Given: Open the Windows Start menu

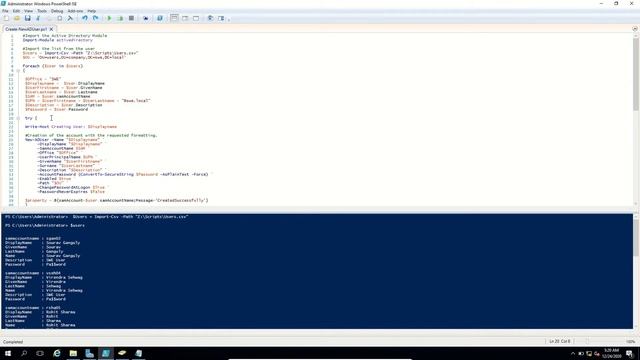Looking at the screenshot, I should 8,353.
